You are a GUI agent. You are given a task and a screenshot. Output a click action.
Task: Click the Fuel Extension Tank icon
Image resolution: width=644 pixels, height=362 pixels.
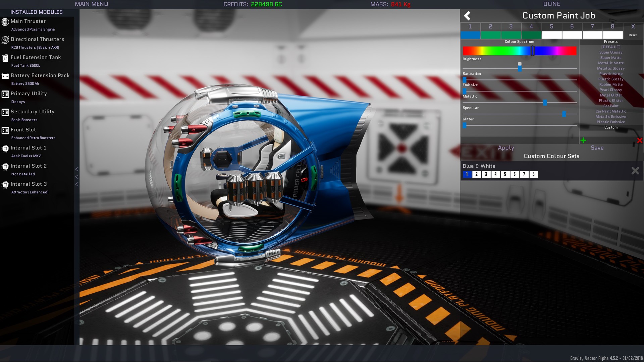5,58
